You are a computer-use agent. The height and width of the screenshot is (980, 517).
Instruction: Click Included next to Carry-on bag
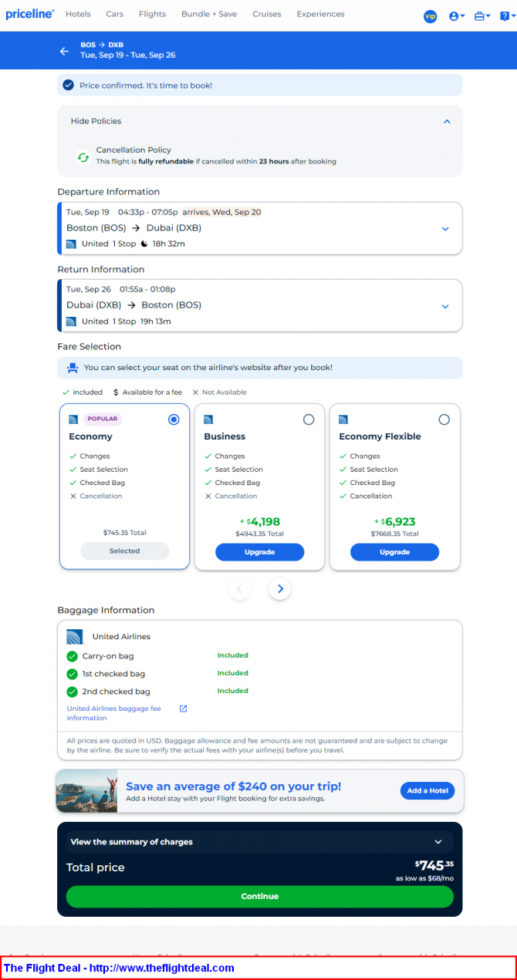(x=233, y=655)
